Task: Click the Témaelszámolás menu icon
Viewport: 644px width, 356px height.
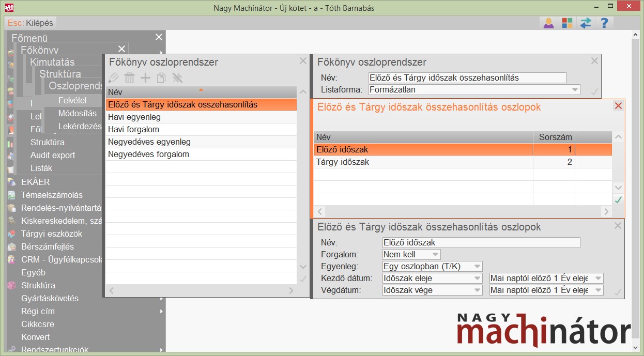Action: [x=12, y=195]
